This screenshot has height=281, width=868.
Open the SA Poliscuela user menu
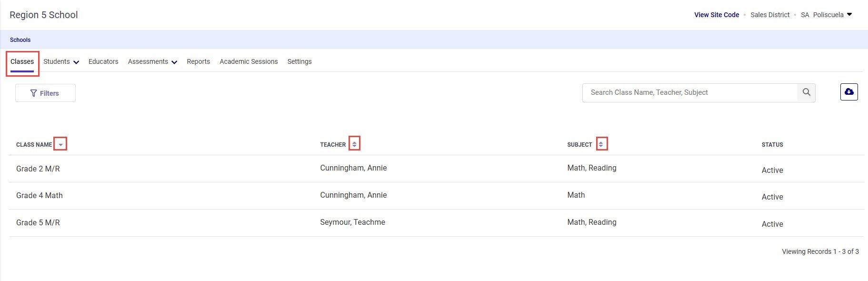827,15
